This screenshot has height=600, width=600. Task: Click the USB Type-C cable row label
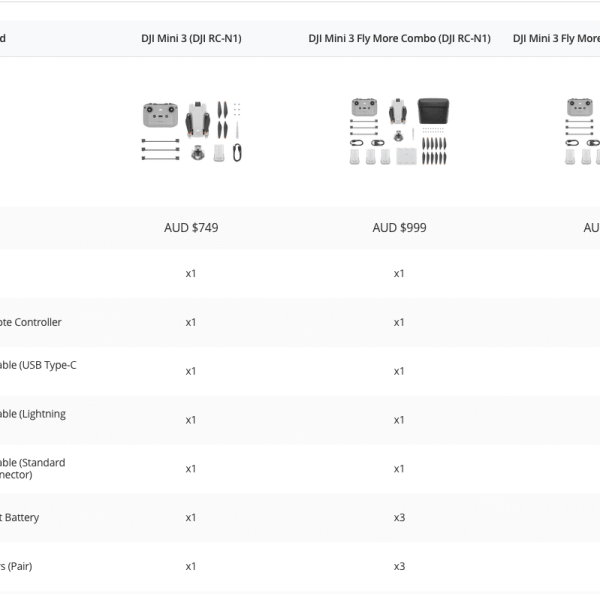(38, 365)
